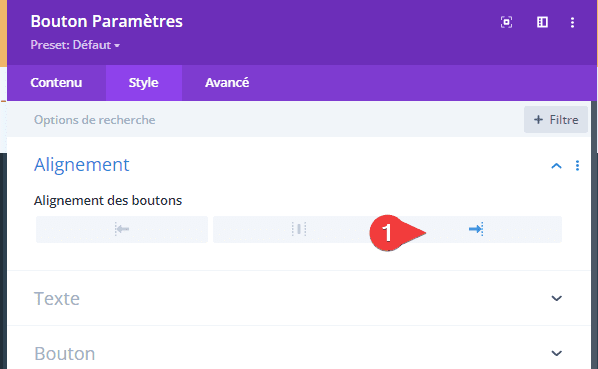Viewport: 598px width, 369px height.
Task: Click the Texte section title
Action: point(57,298)
